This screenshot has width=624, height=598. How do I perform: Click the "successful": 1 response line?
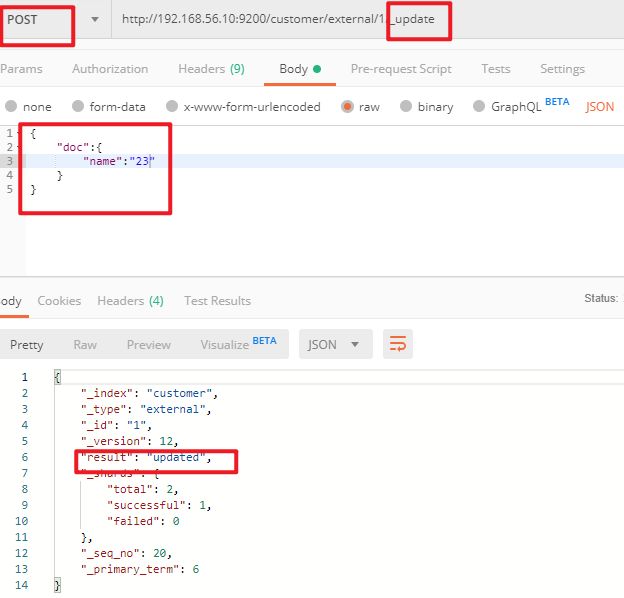(x=159, y=505)
